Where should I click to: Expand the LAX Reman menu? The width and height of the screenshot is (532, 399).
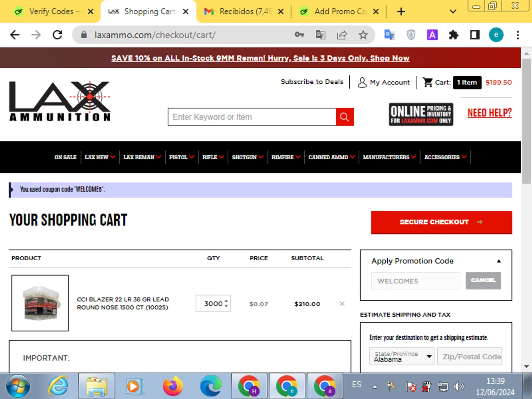click(142, 157)
